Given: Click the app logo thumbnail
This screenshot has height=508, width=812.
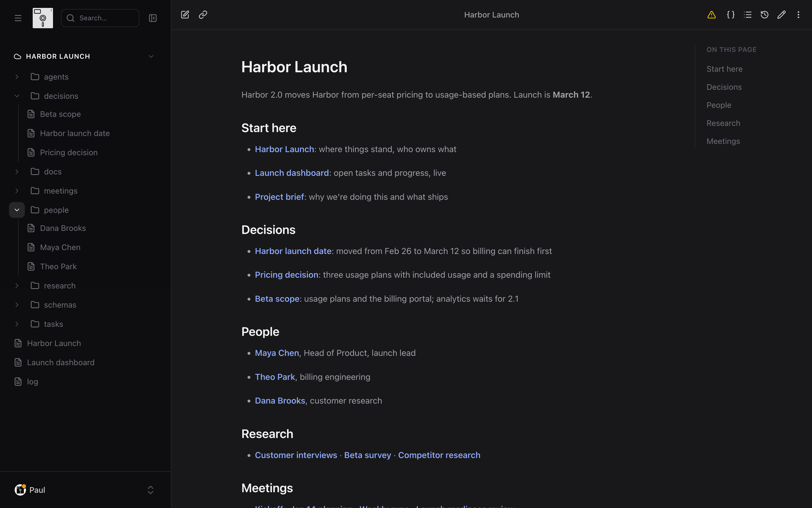Looking at the screenshot, I should coord(43,18).
